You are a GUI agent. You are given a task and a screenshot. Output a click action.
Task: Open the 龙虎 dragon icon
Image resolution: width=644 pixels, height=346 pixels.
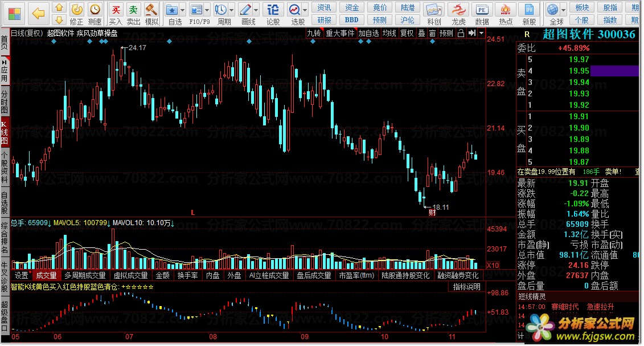pyautogui.click(x=458, y=10)
